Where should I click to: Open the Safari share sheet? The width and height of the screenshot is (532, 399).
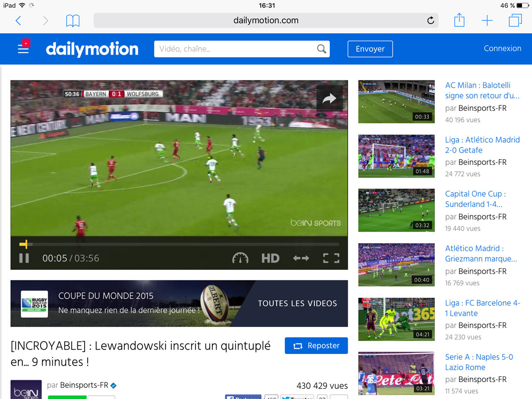(459, 20)
